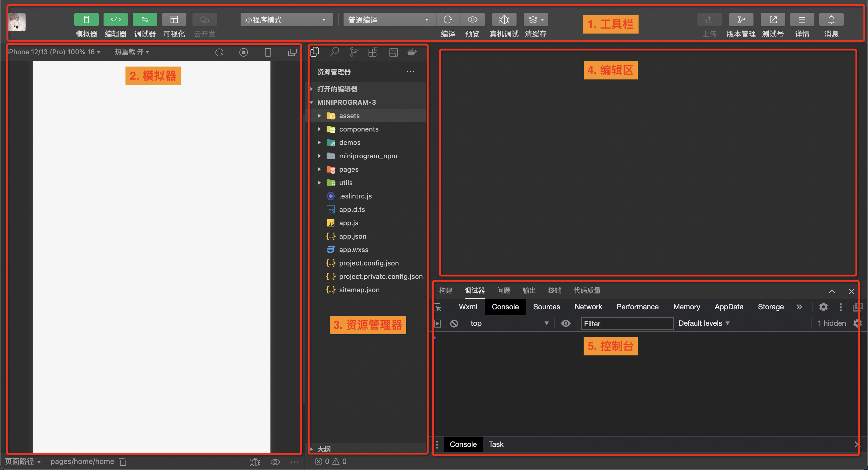Click the Docker whale icon in sidebar
The image size is (868, 470).
click(x=412, y=52)
